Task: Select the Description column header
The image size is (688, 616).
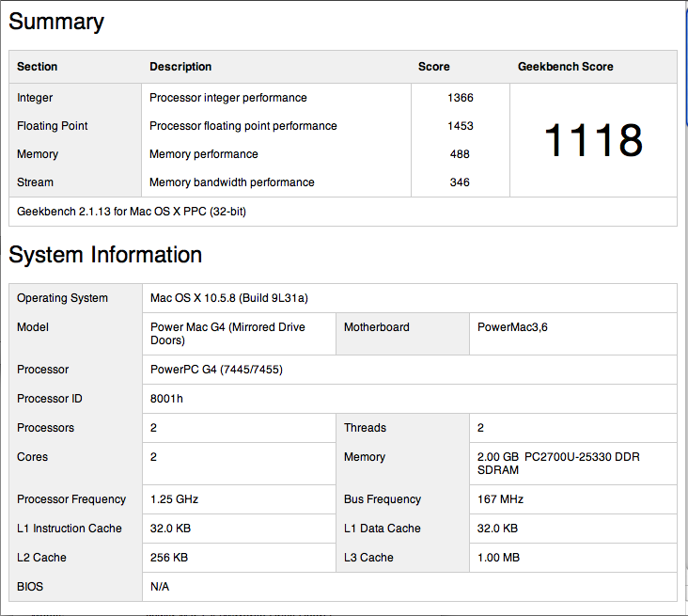Action: click(x=180, y=67)
